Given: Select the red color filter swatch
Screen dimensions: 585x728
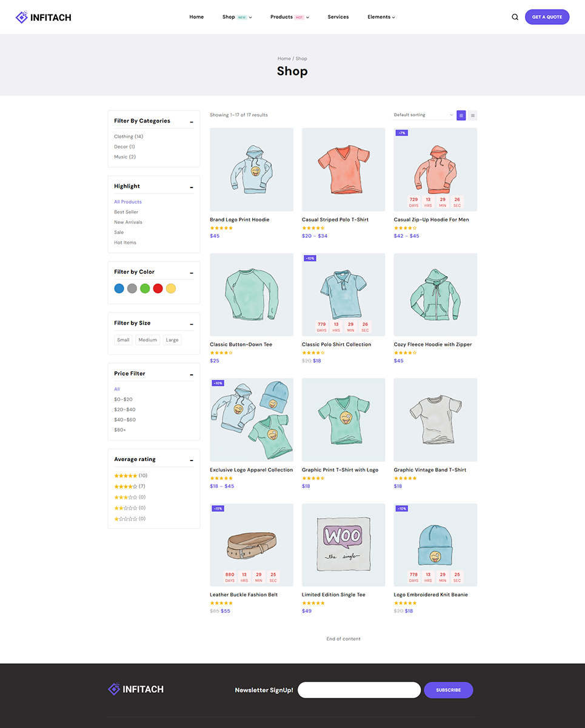Looking at the screenshot, I should tap(158, 288).
